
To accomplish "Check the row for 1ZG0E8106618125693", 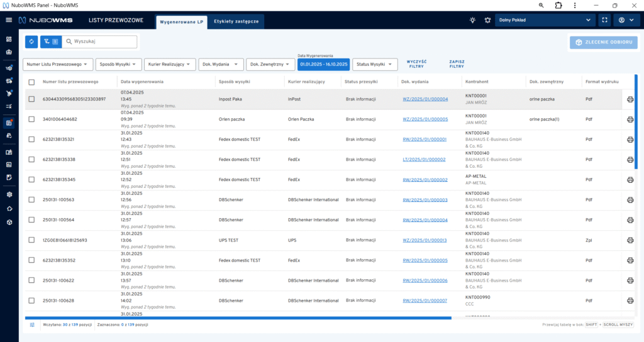I will pos(31,240).
